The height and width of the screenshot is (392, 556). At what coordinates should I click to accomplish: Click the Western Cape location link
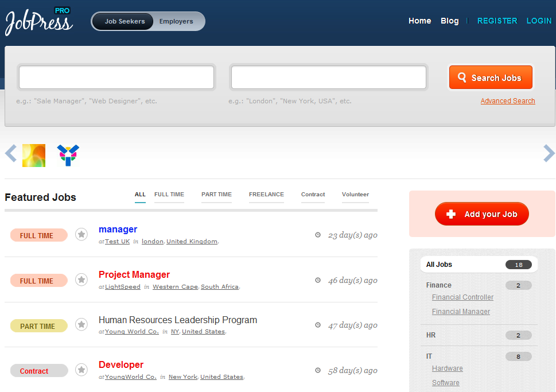tap(175, 286)
